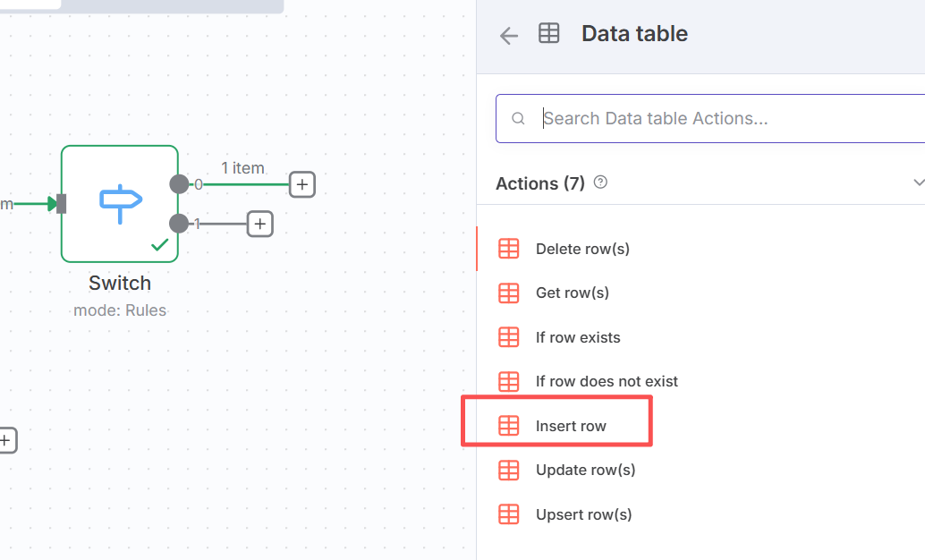Click the Switch node output 0 connector dot
The image size is (925, 560).
179,184
